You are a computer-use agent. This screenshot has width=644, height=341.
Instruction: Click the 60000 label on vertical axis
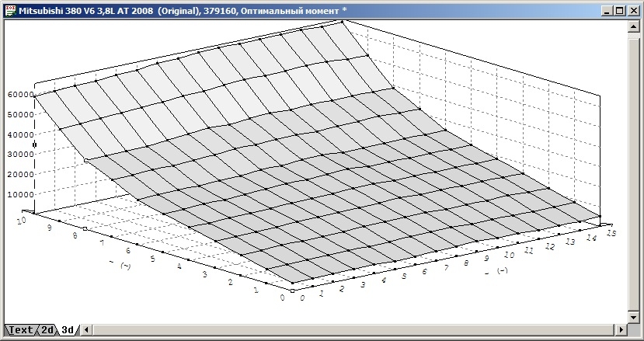(19, 94)
